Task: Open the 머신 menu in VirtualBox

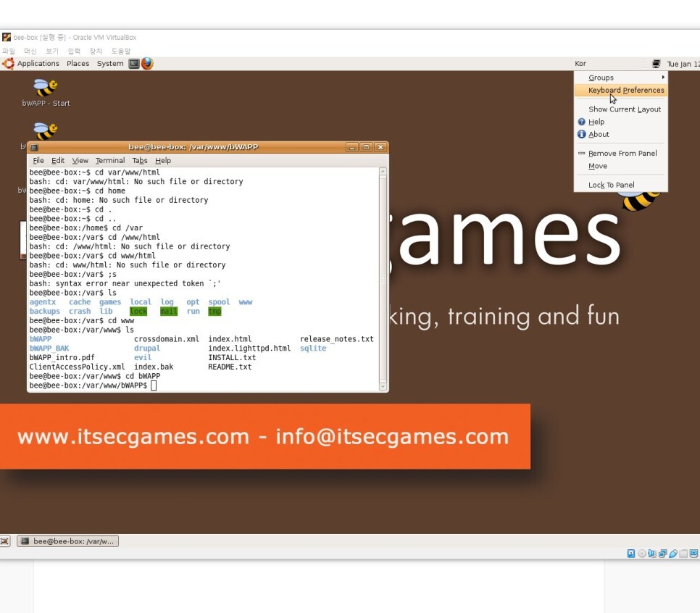Action: click(30, 51)
